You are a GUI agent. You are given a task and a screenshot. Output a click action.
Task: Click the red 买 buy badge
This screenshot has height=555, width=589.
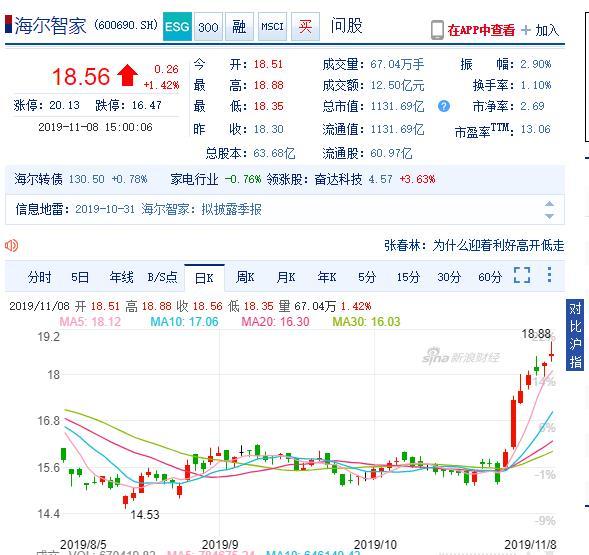coord(305,26)
